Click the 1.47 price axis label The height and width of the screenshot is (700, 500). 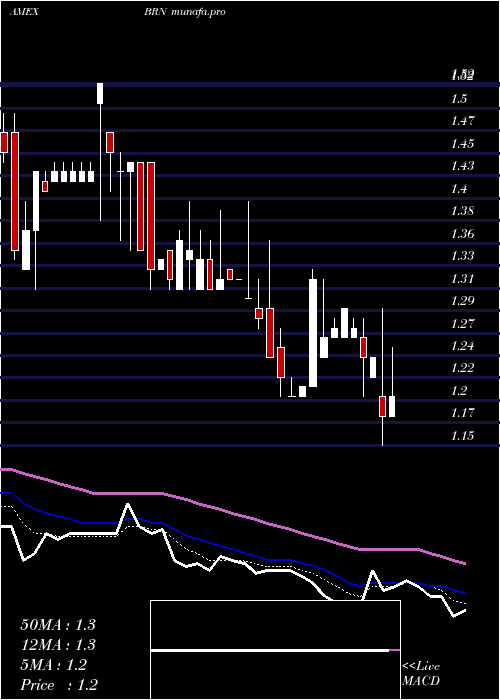pos(462,121)
